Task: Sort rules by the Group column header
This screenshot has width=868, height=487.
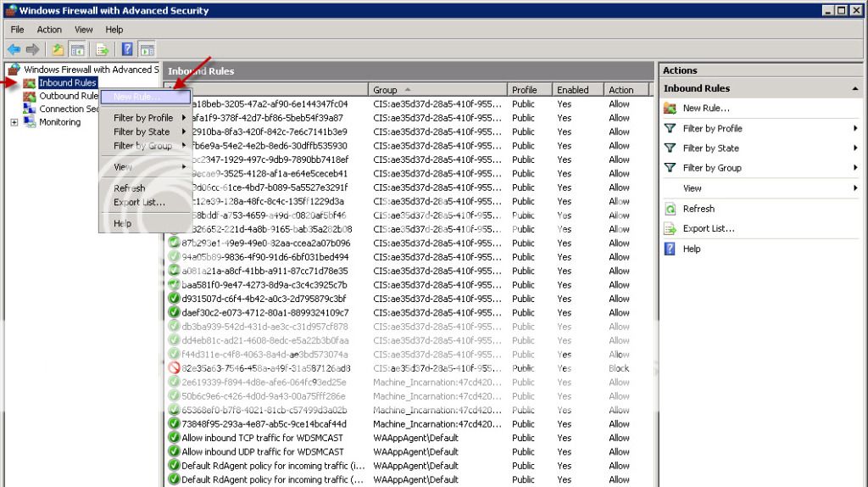Action: click(x=437, y=90)
